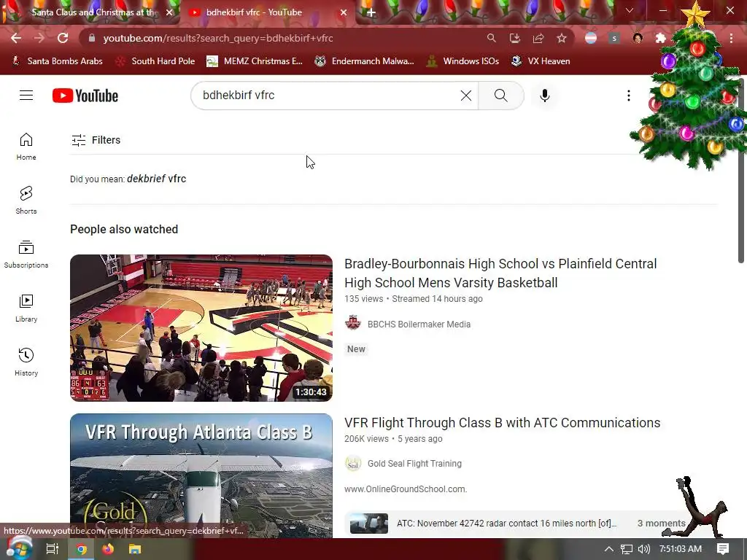The height and width of the screenshot is (560, 747).
Task: Open South Hard Pole bookmark
Action: click(x=156, y=61)
